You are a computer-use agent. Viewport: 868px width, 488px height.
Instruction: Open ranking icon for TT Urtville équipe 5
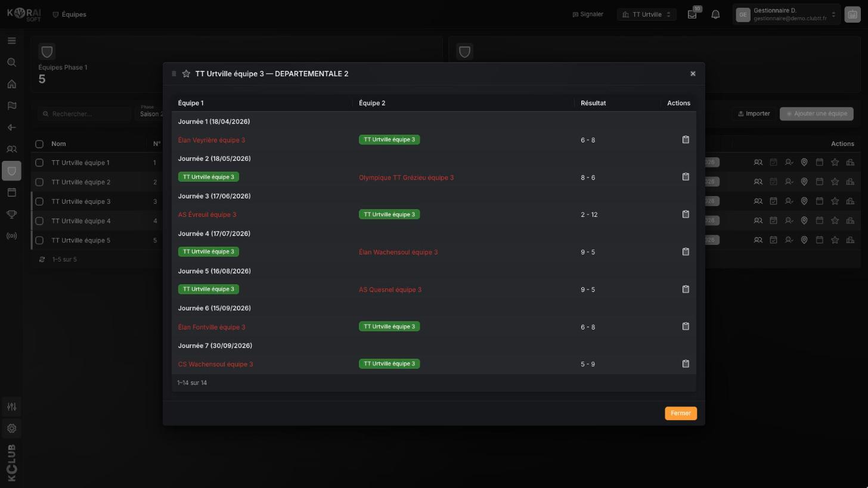click(850, 240)
